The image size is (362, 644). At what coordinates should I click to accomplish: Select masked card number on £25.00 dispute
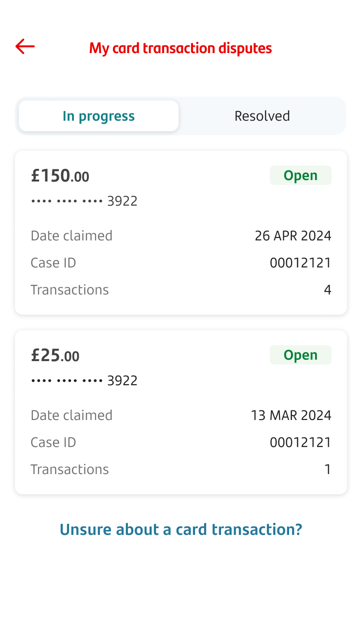click(x=84, y=381)
